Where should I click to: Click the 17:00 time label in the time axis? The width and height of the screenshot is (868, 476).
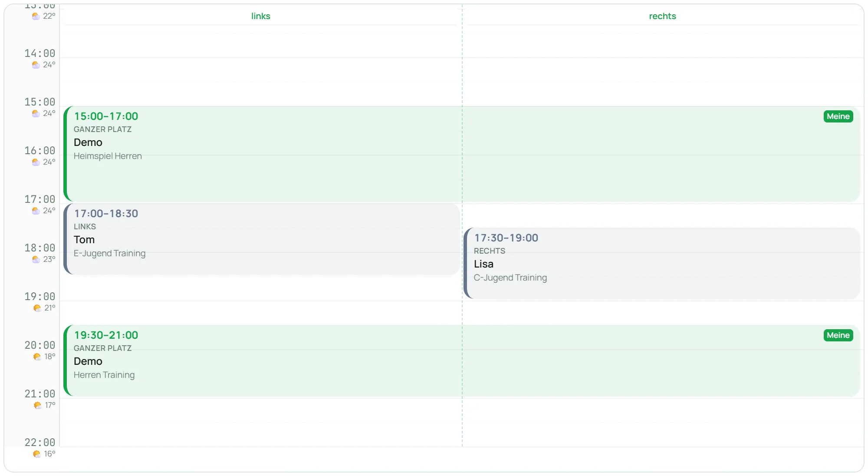coord(40,199)
